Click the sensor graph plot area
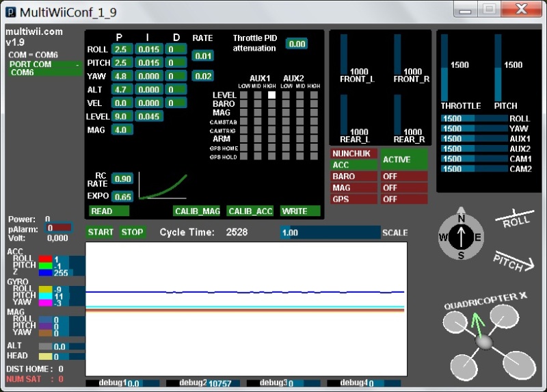 (x=246, y=309)
